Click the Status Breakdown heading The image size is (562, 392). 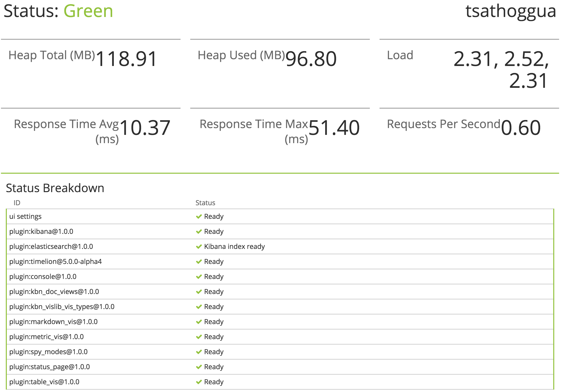(55, 188)
